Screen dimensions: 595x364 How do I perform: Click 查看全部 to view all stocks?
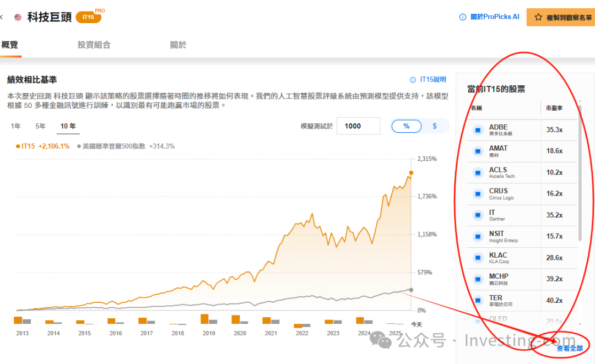click(570, 349)
